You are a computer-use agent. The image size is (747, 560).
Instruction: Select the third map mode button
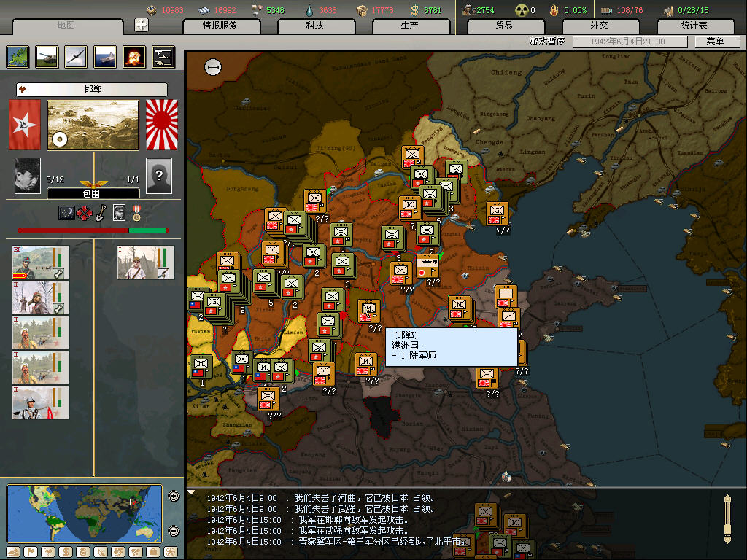pyautogui.click(x=48, y=552)
